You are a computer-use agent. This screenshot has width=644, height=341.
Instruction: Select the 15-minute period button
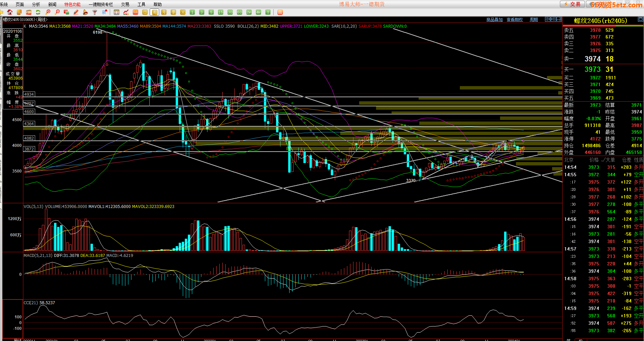point(221,12)
